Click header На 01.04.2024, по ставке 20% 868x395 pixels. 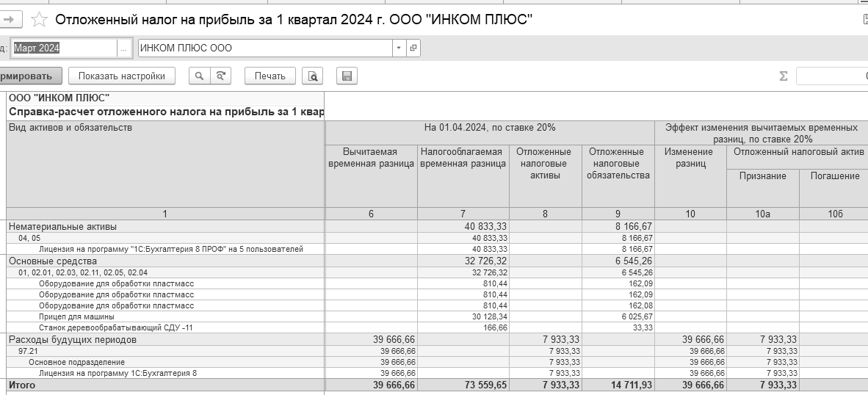(x=489, y=133)
